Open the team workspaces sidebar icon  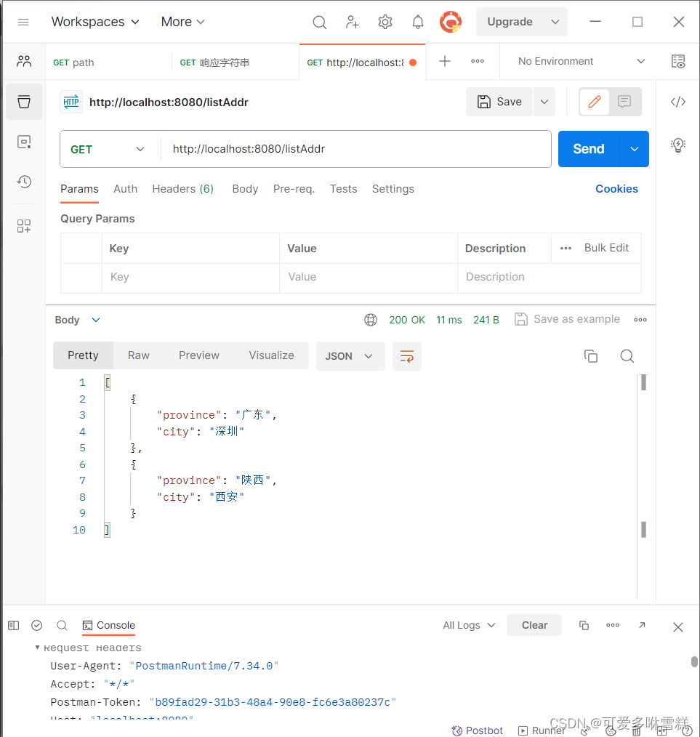click(x=24, y=61)
